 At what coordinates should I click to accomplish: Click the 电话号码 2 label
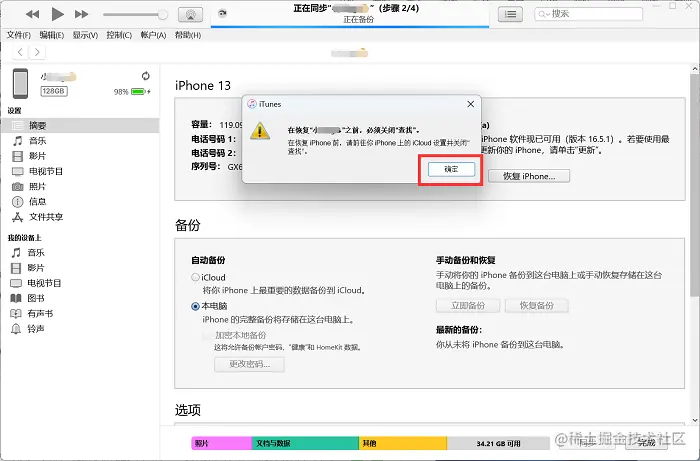214,153
